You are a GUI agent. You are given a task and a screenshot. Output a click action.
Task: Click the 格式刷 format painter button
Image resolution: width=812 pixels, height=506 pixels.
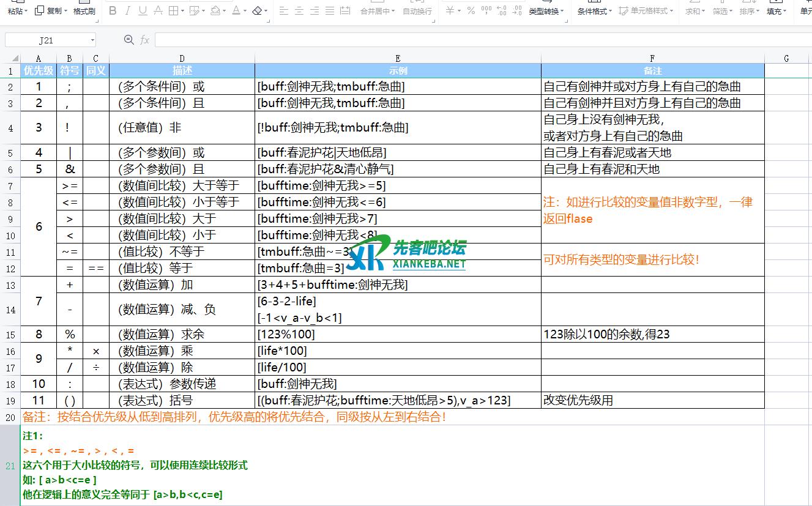[84, 11]
